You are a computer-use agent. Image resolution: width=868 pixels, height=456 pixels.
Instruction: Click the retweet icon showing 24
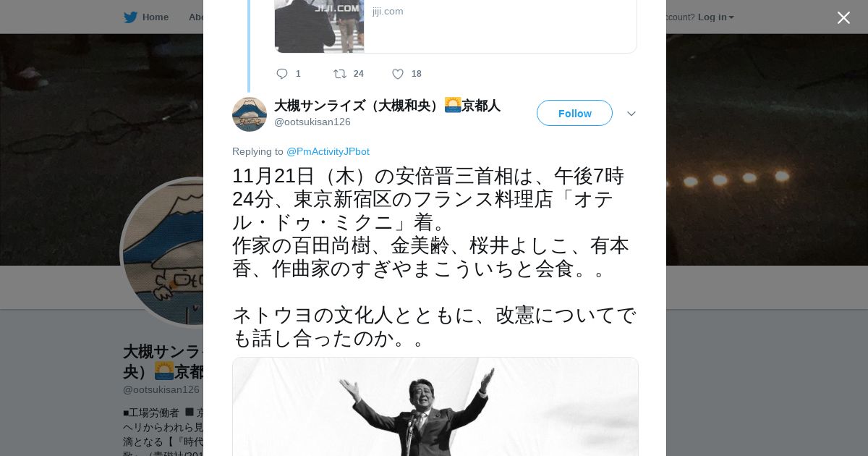point(339,74)
